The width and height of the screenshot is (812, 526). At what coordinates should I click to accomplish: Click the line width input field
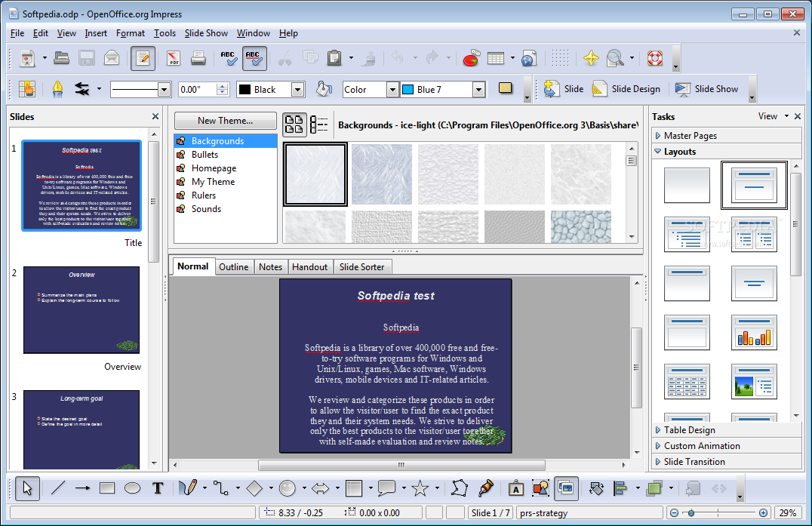point(197,90)
